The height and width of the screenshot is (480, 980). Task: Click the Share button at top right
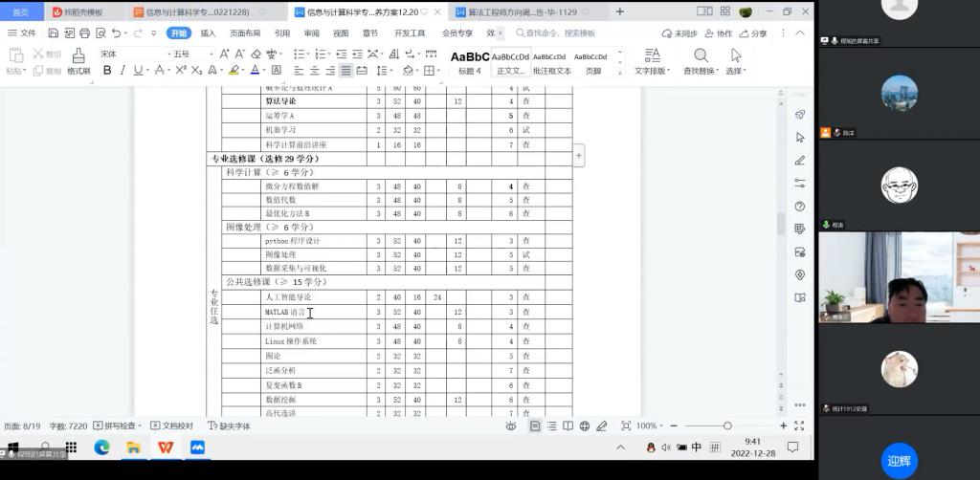753,33
